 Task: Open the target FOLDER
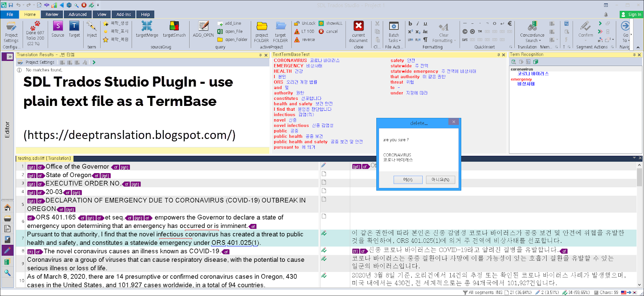point(281,31)
